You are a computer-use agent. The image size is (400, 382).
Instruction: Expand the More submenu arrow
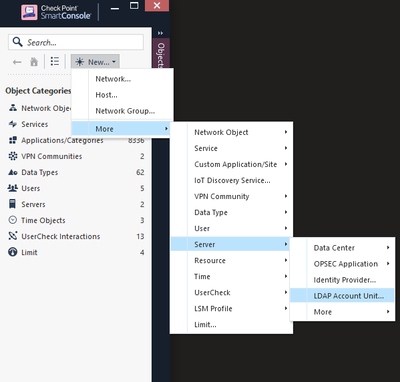pyautogui.click(x=166, y=128)
